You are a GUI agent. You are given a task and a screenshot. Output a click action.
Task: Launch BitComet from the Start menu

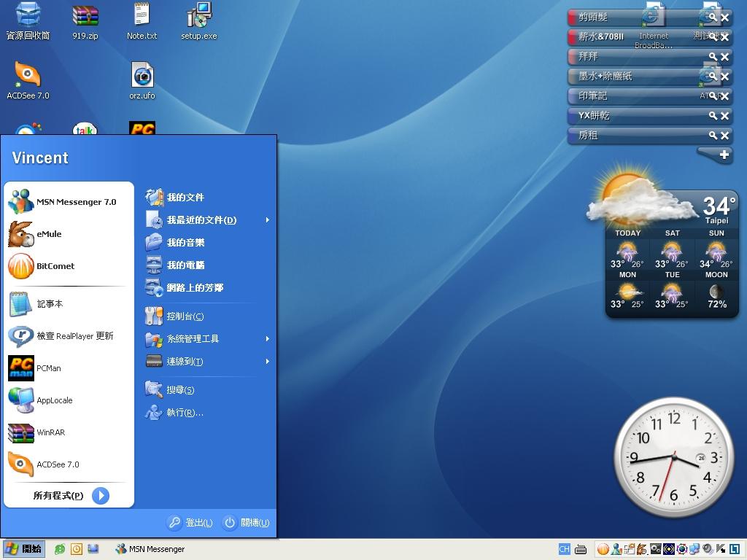[69, 265]
